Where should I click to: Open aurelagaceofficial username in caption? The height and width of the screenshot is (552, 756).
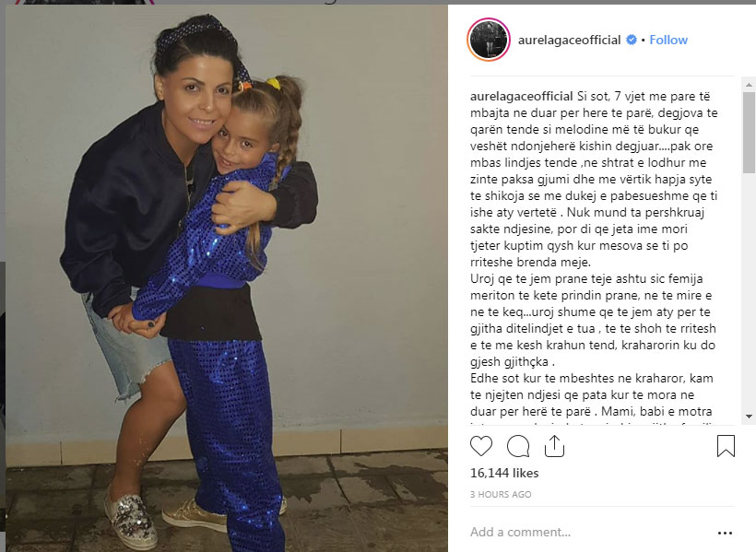[x=521, y=97]
